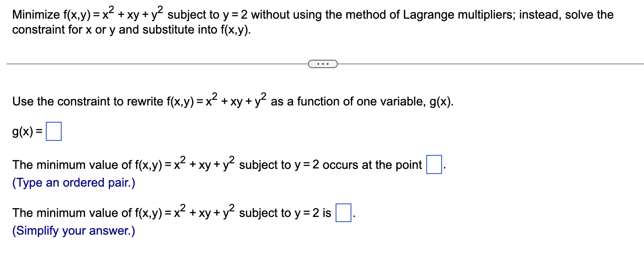Click the blue instructional text below the point box

click(x=73, y=183)
